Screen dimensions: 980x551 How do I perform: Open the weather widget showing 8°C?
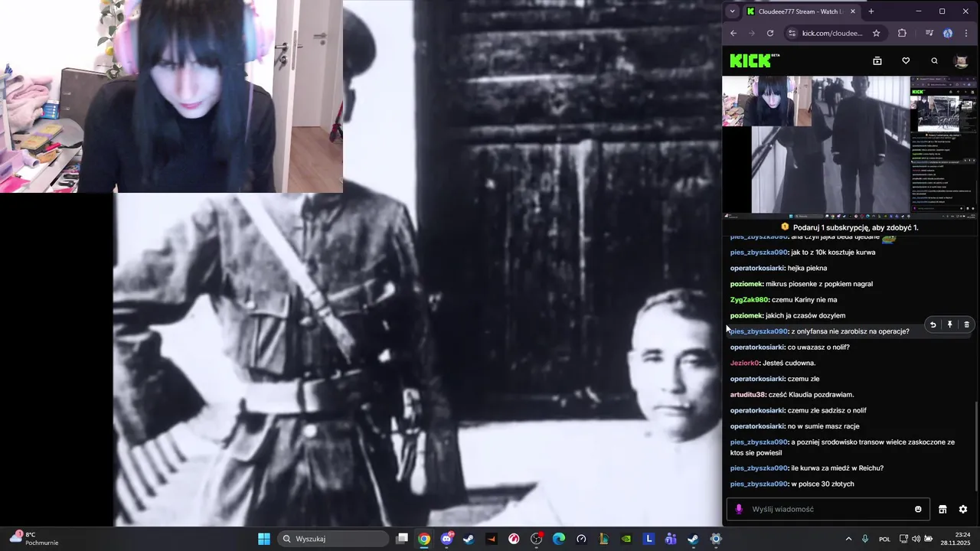(x=34, y=539)
